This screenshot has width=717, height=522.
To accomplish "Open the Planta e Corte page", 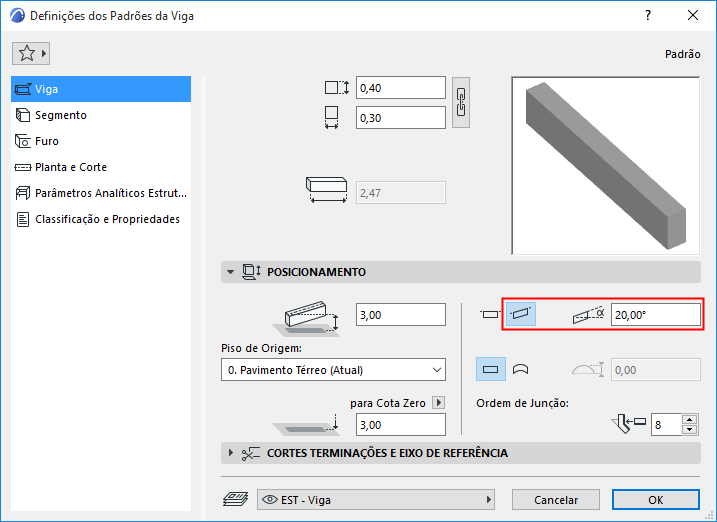I will tap(70, 167).
